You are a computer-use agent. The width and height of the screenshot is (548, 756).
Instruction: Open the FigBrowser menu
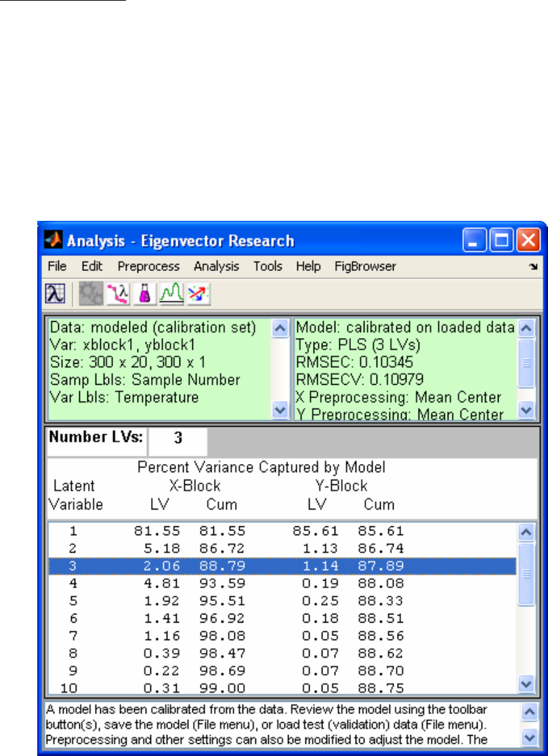click(365, 266)
